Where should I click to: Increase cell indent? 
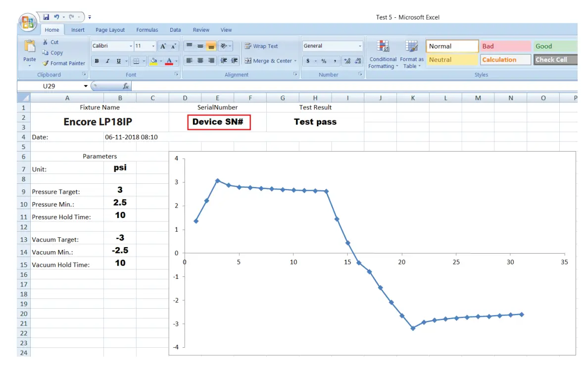click(x=235, y=60)
